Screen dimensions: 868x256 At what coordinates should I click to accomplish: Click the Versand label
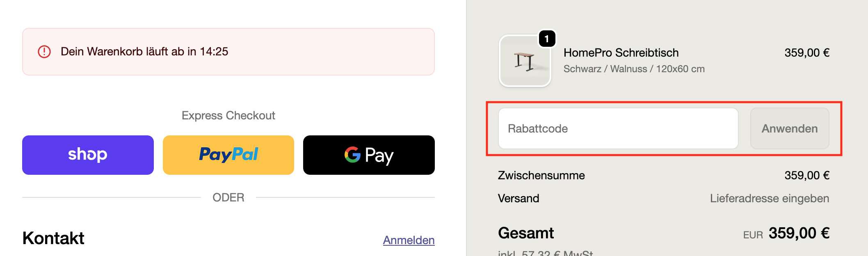point(519,198)
